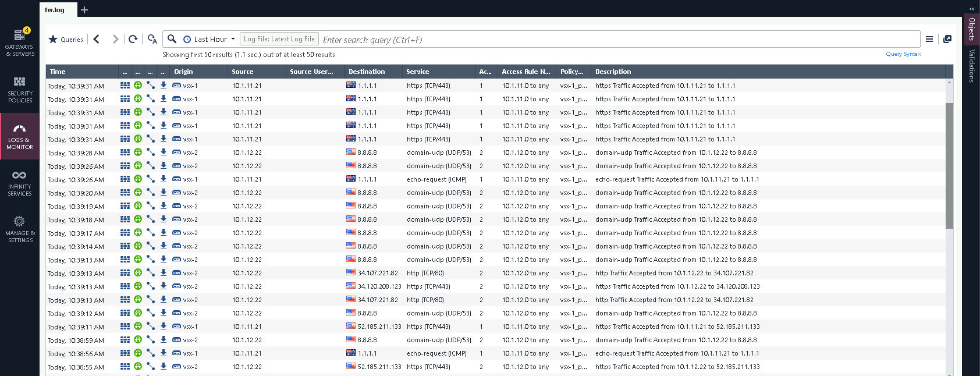Screen dimensions: 980x376
Task: Open the Last Hour time dropdown
Action: (209, 39)
